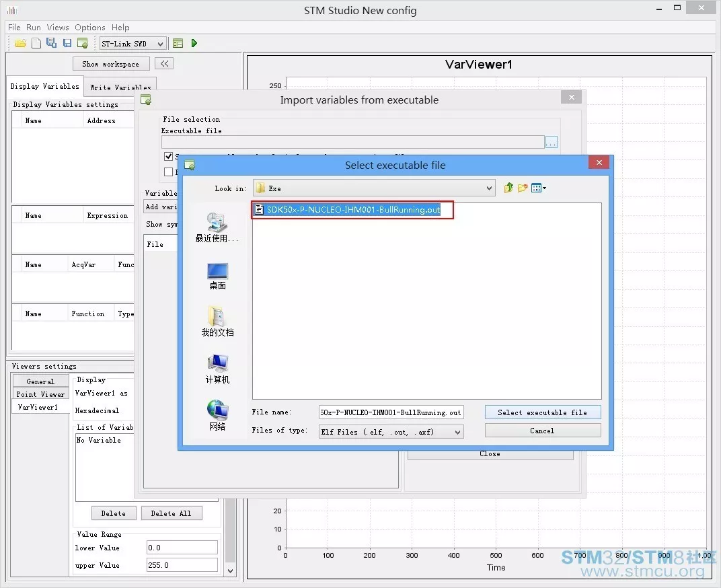Maximize the STM Studio window
The image size is (721, 588).
click(677, 8)
